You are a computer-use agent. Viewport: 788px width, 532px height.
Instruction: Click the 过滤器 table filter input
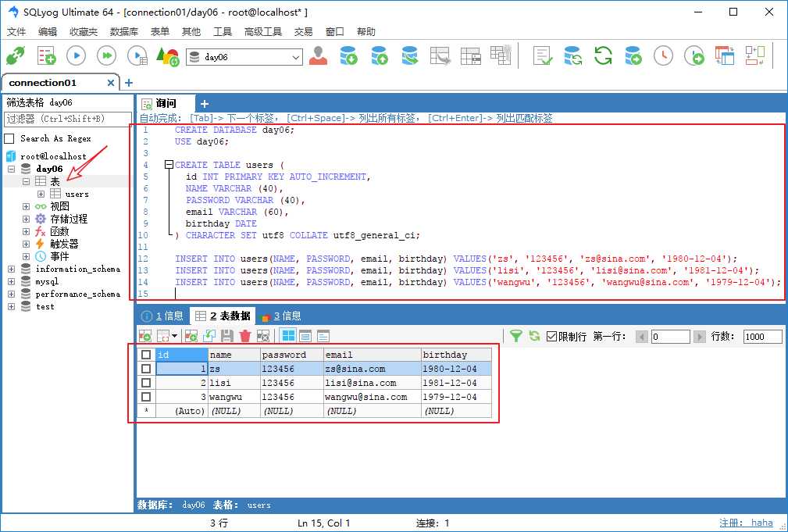(x=68, y=120)
